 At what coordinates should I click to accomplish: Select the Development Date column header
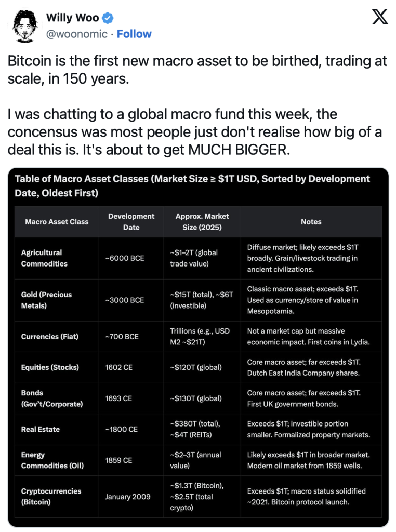pyautogui.click(x=131, y=221)
